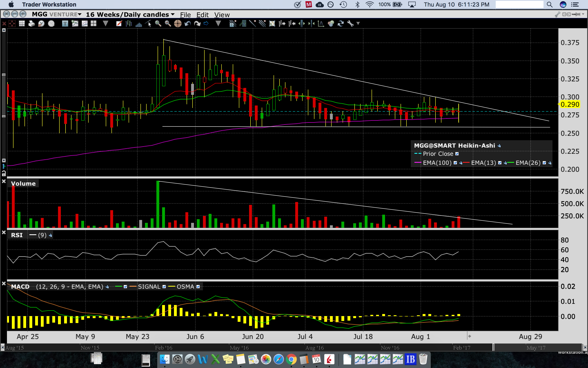Click the bottom timeline range handle

pos(493,347)
